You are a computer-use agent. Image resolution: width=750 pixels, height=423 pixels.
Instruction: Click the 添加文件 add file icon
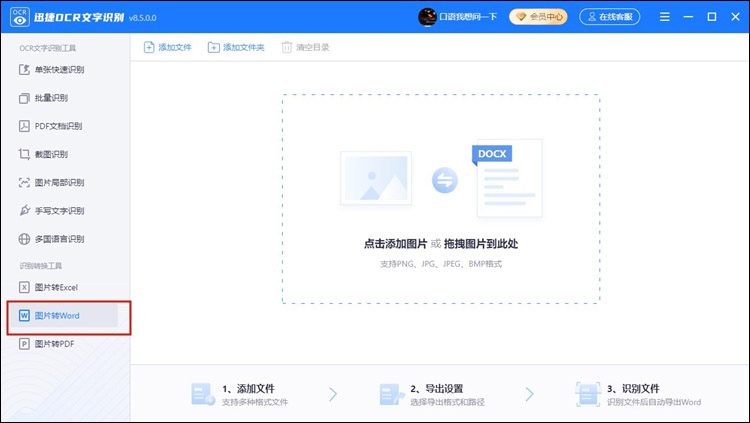point(149,47)
